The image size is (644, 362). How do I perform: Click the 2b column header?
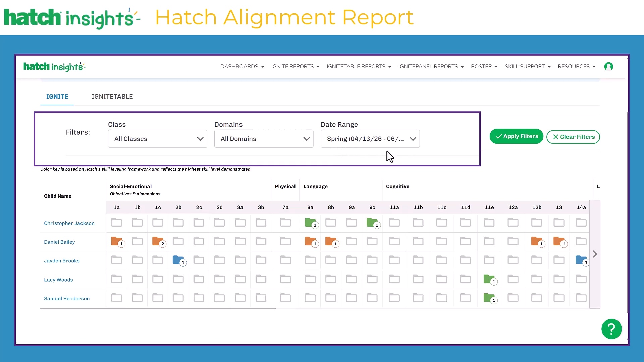(x=178, y=207)
